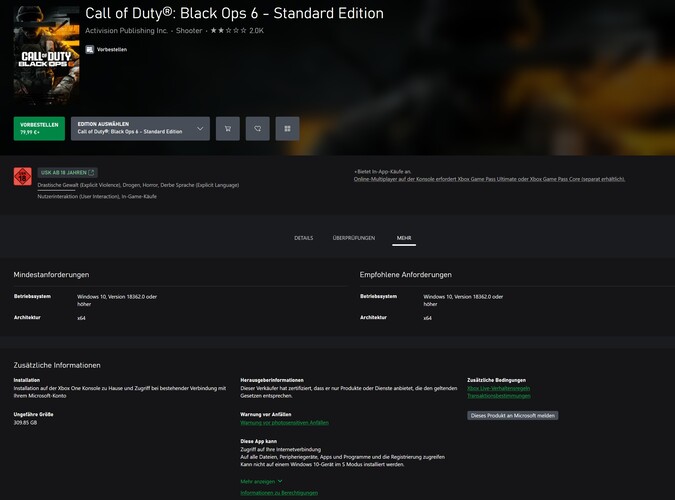The height and width of the screenshot is (500, 675).
Task: Click the Black Ops 6 cover thumbnail
Action: click(x=46, y=55)
